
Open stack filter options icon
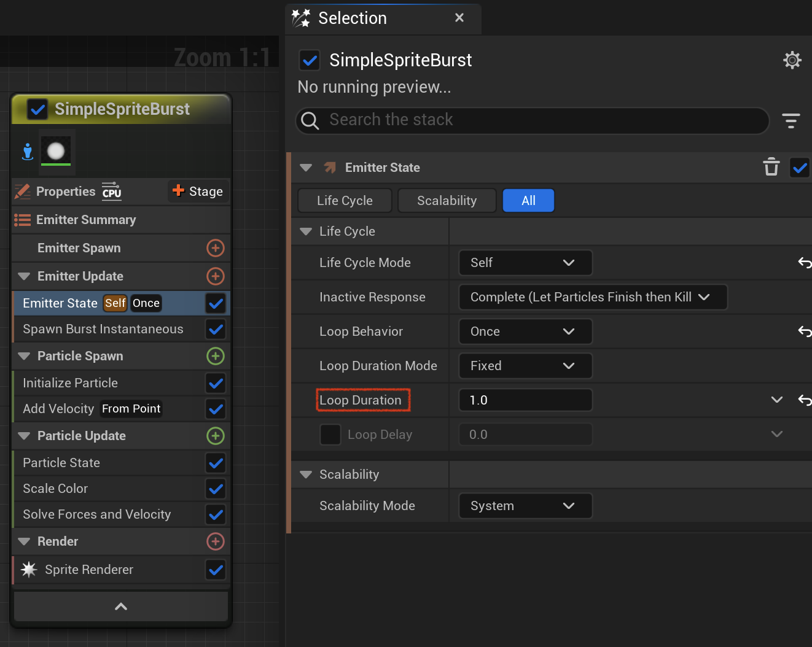pyautogui.click(x=791, y=120)
